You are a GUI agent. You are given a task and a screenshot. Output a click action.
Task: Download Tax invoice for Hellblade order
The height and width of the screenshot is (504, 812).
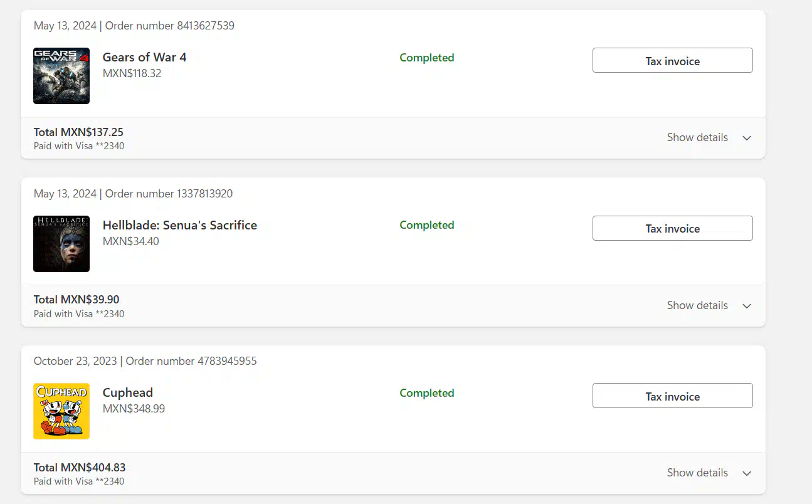pyautogui.click(x=672, y=228)
